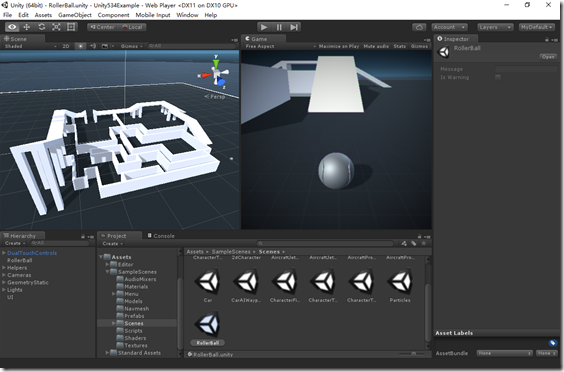
Task: Open Unity cloud services icon
Action: click(419, 27)
